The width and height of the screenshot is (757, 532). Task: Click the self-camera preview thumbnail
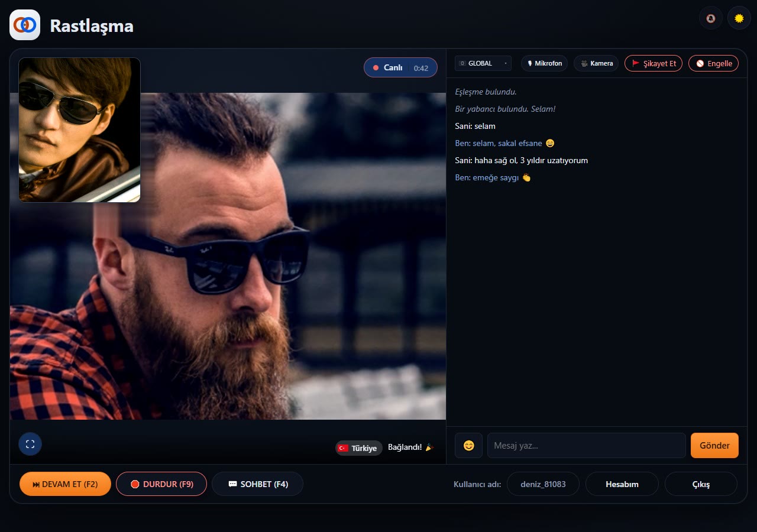coord(79,130)
